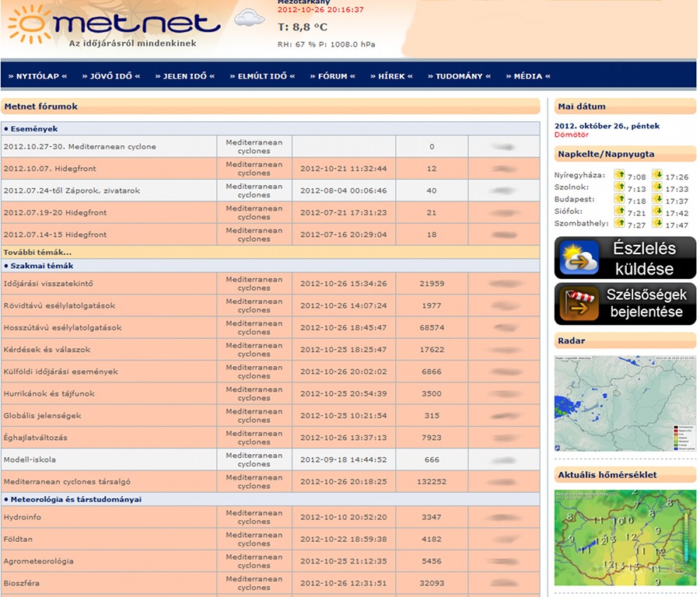Click the sunset icon next to Budapest
700x597 pixels.
pyautogui.click(x=656, y=200)
